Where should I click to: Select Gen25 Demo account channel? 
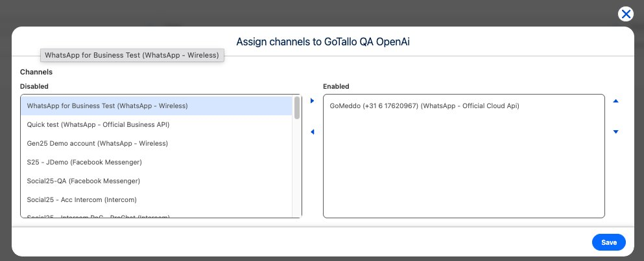coord(156,144)
